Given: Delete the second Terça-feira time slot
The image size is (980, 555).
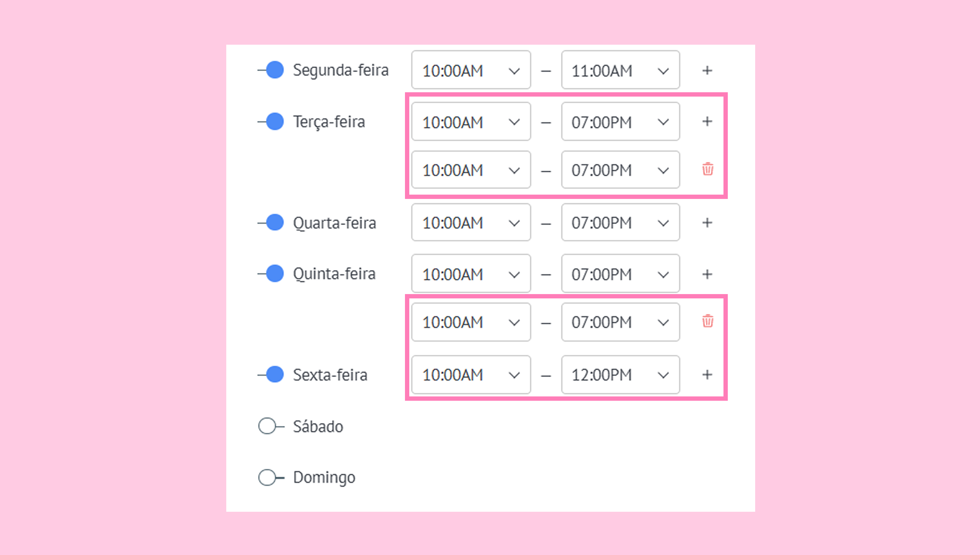Looking at the screenshot, I should [708, 169].
